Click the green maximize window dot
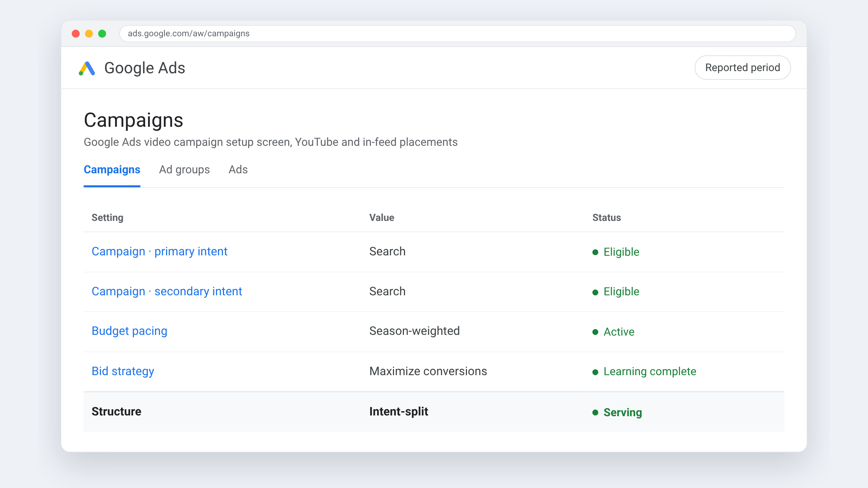868x488 pixels. pos(102,34)
